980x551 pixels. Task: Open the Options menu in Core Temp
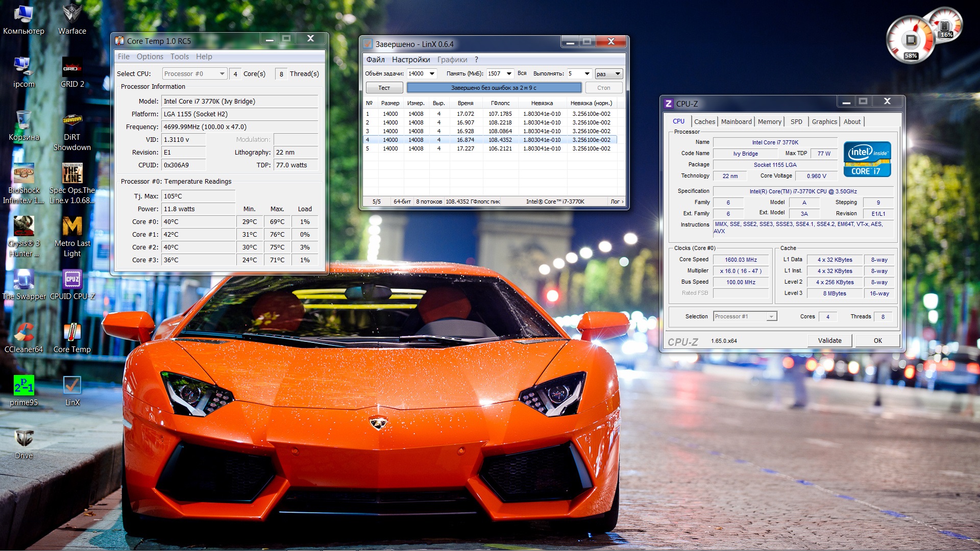click(x=150, y=57)
